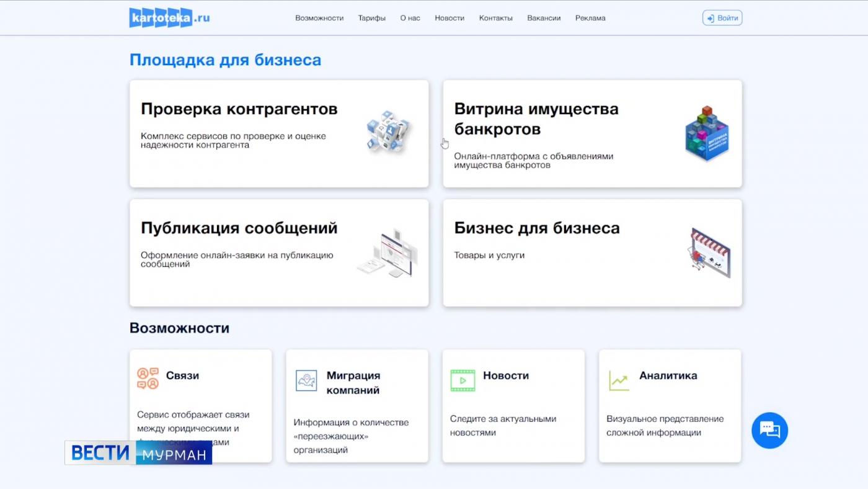
Task: Open the Связи card title
Action: [182, 375]
